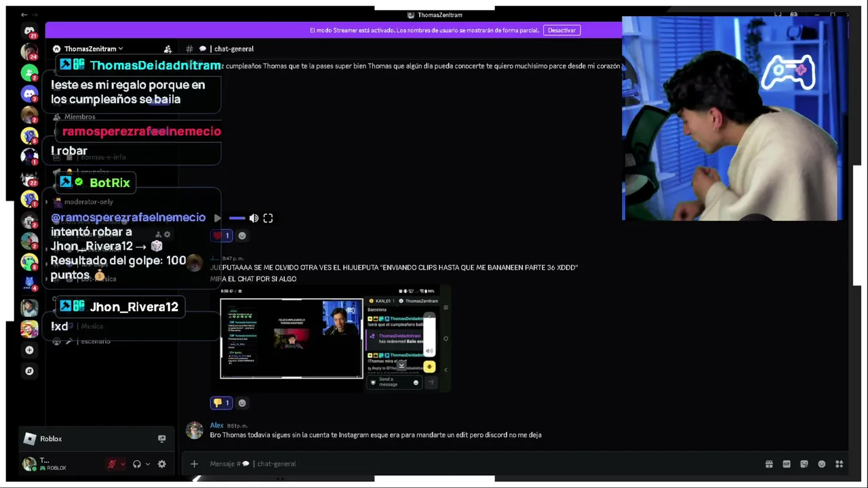Open the blue Discord logo server icon
868x488 pixels.
coord(29,94)
